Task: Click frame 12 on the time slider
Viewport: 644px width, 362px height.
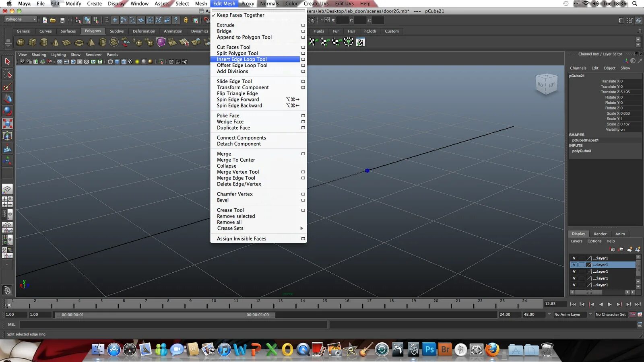Action: pos(258,304)
